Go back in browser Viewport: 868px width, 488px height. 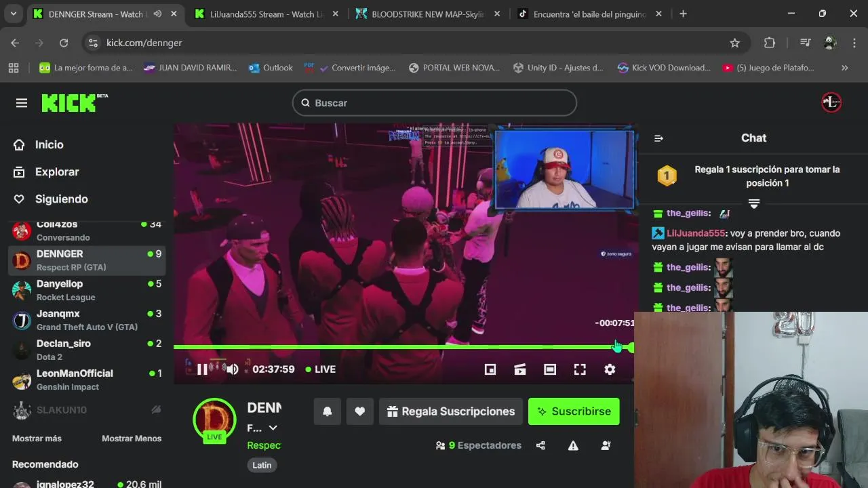pos(15,43)
